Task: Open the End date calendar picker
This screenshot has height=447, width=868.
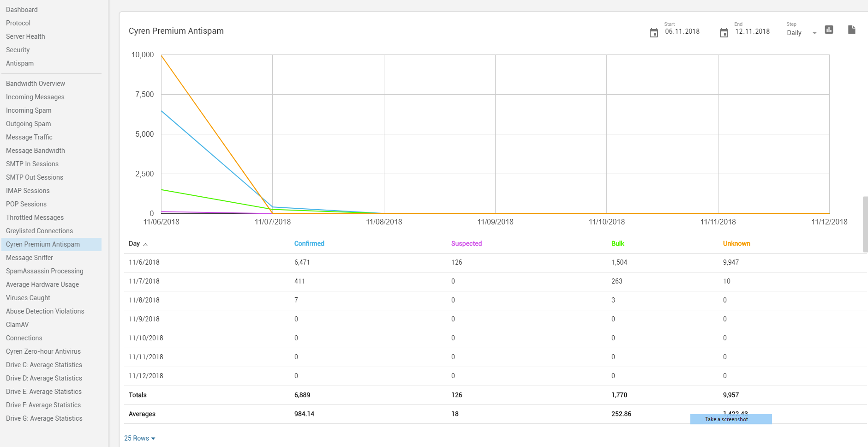Action: point(724,33)
